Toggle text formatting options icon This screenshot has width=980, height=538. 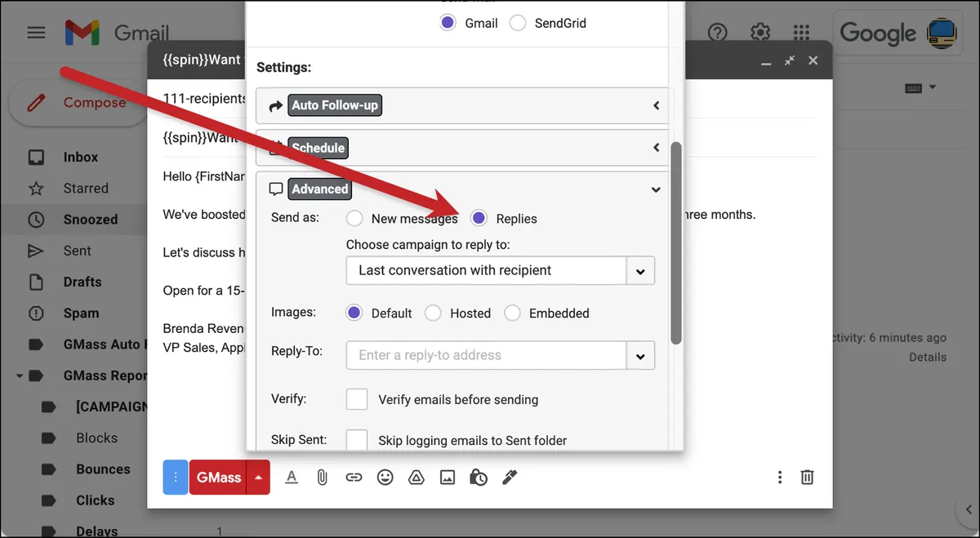292,478
